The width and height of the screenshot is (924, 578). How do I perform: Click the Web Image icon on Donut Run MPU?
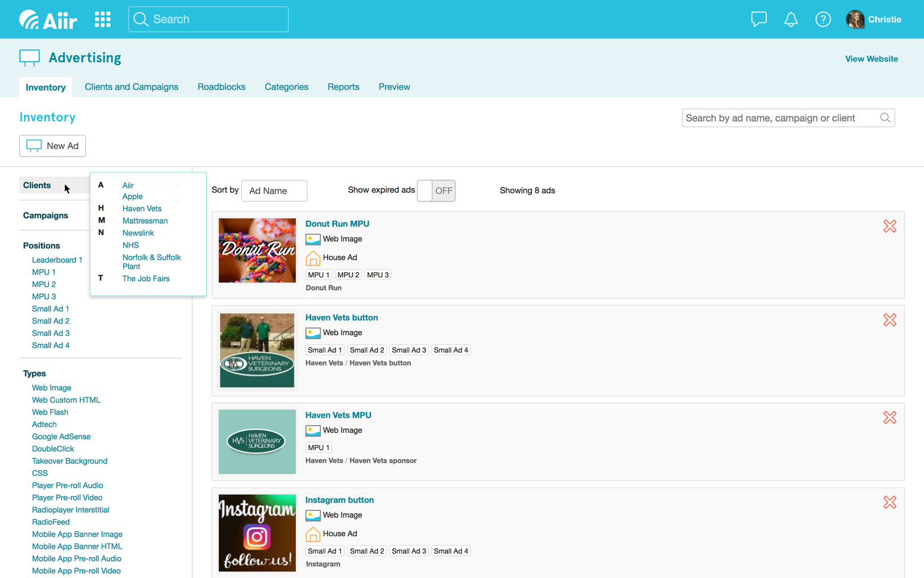click(x=313, y=239)
